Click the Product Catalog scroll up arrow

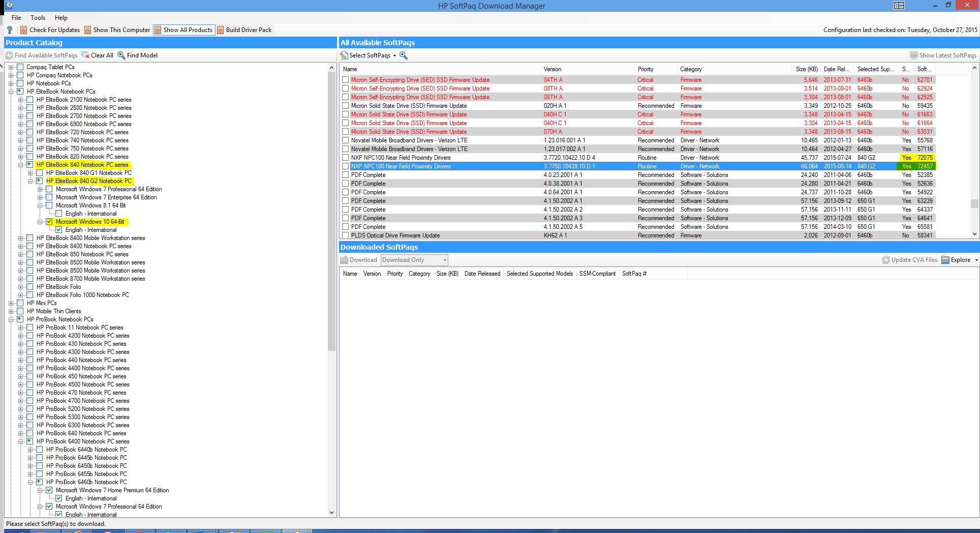pos(331,68)
